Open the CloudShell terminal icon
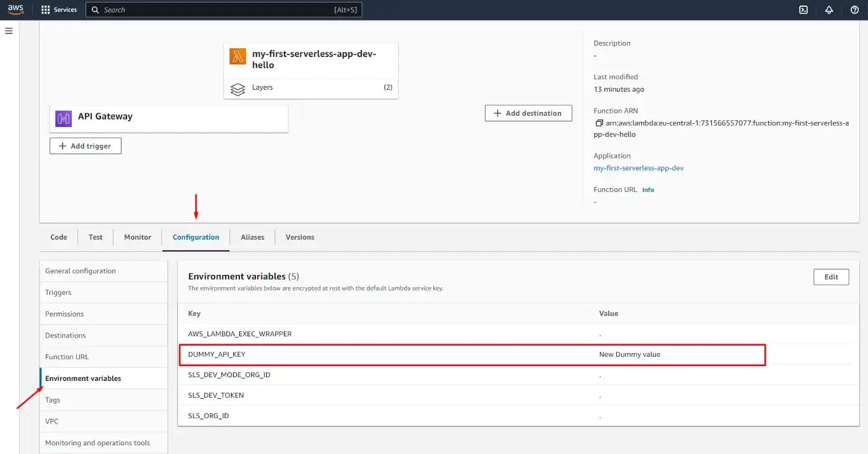The height and width of the screenshot is (454, 868). 804,10
